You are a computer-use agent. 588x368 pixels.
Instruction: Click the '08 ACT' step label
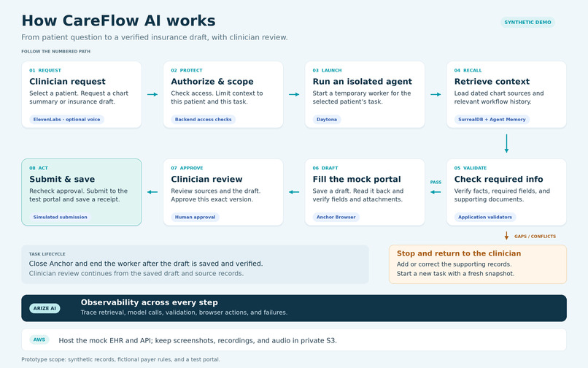(39, 168)
